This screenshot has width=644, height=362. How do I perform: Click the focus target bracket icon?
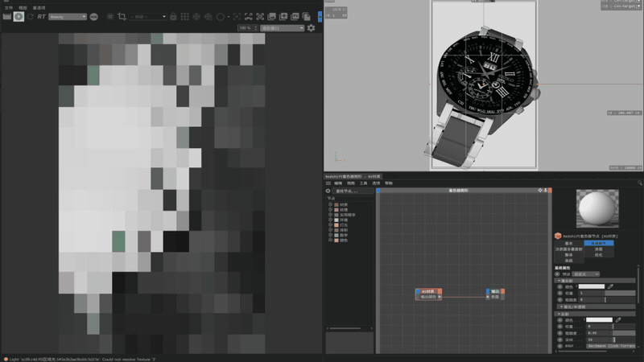237,16
